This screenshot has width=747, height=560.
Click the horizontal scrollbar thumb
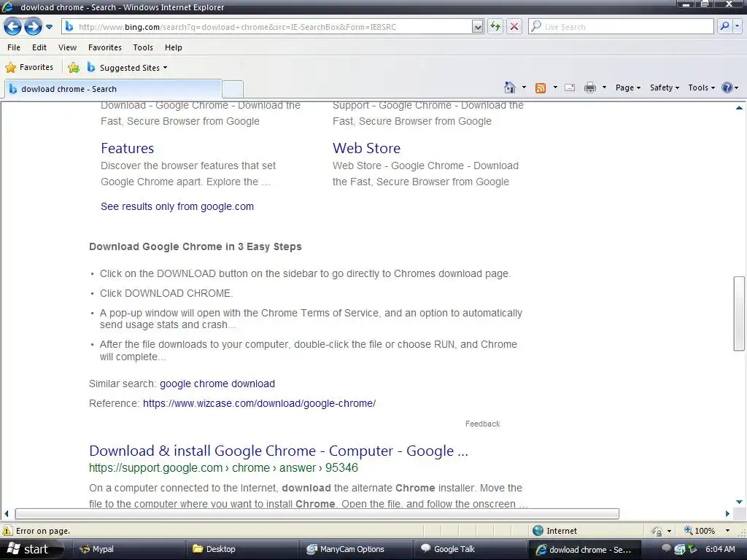(x=317, y=514)
